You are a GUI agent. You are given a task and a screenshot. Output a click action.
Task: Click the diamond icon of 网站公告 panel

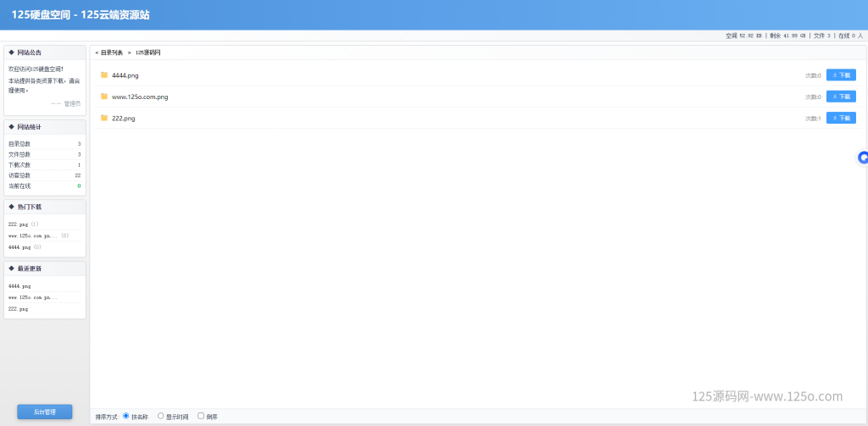(x=11, y=53)
